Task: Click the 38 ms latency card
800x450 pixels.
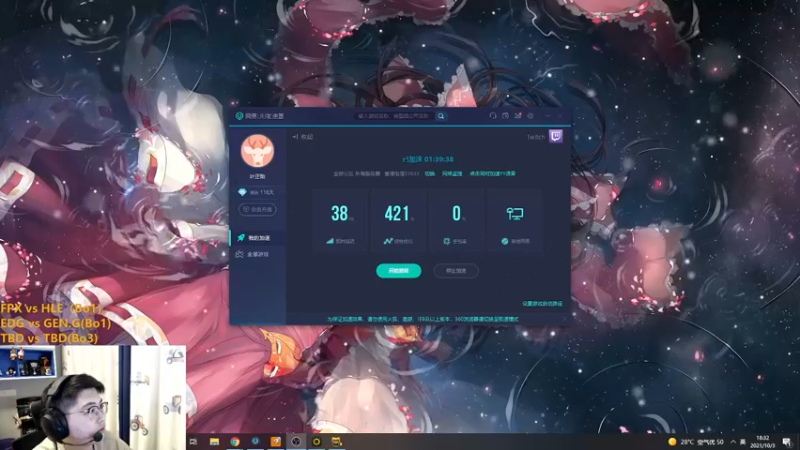Action: (339, 219)
